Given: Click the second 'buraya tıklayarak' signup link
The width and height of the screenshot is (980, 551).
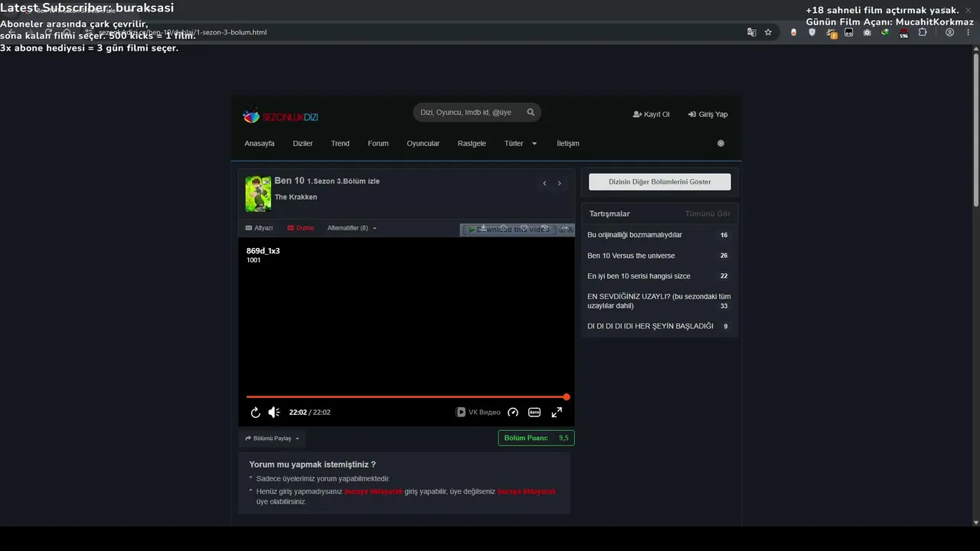Looking at the screenshot, I should [527, 491].
